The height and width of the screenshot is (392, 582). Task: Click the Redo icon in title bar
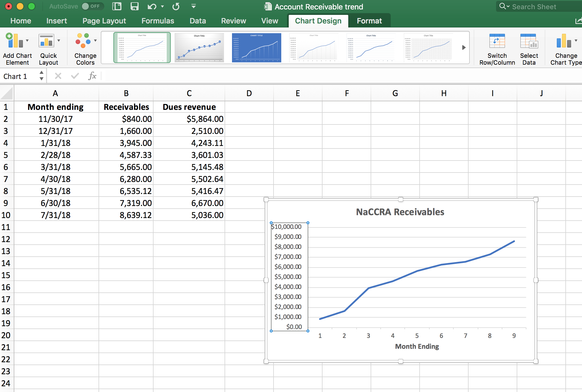176,6
